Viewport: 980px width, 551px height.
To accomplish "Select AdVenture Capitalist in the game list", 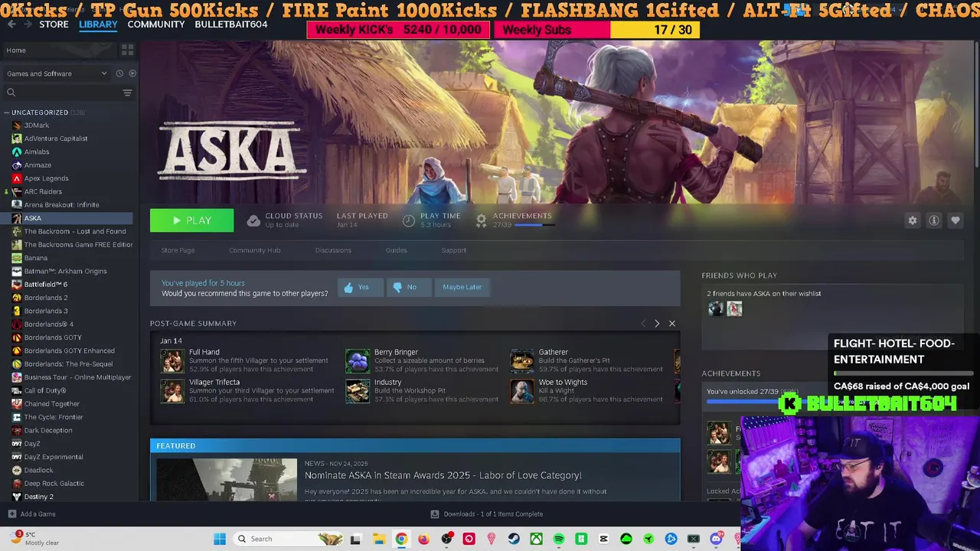I will coord(56,139).
